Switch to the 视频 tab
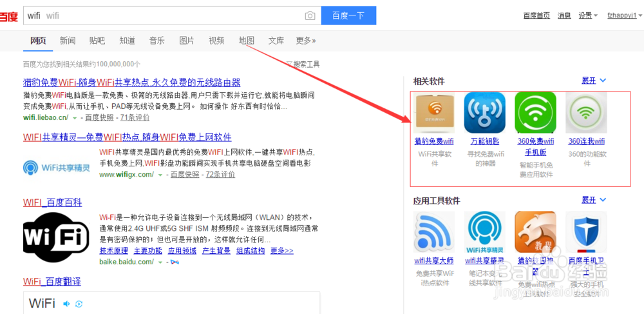Viewport: 644px width, 314px height. coord(216,40)
